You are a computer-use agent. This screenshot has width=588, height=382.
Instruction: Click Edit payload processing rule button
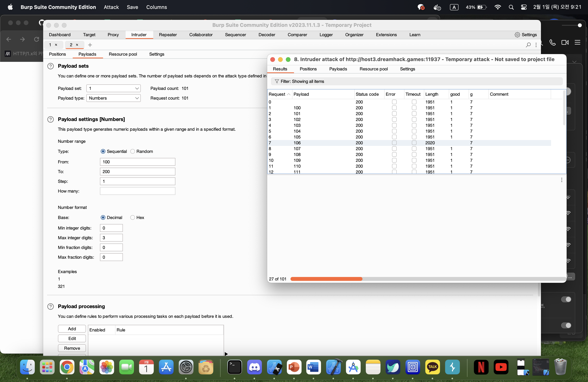tap(72, 338)
